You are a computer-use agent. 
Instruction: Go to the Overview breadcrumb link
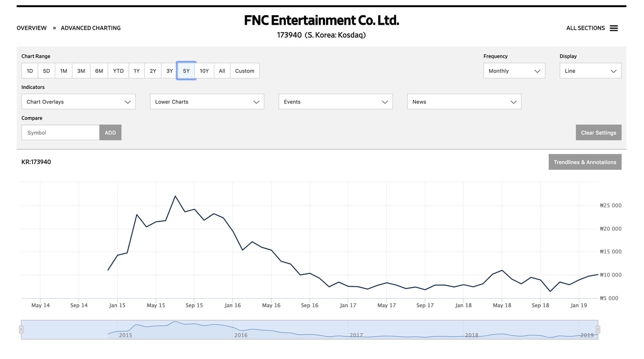(x=32, y=28)
